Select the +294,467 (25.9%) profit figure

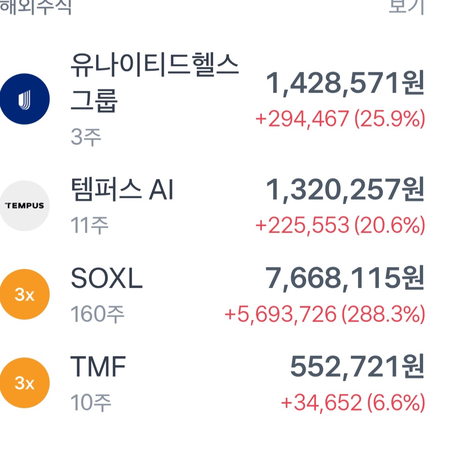click(340, 119)
